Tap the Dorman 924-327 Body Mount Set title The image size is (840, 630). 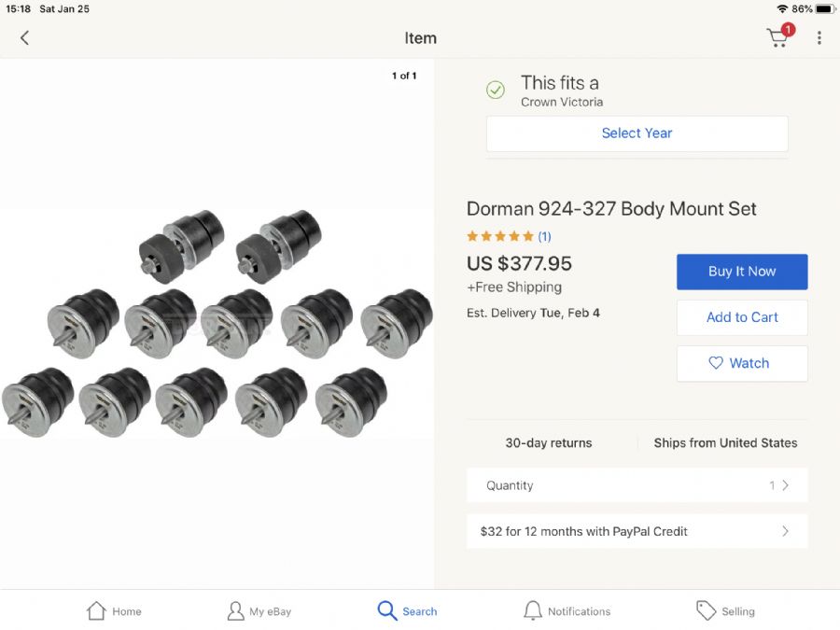click(611, 209)
